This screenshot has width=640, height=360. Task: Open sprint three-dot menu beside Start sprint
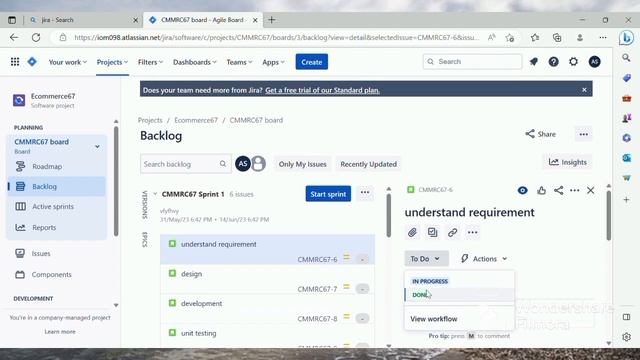click(x=365, y=193)
